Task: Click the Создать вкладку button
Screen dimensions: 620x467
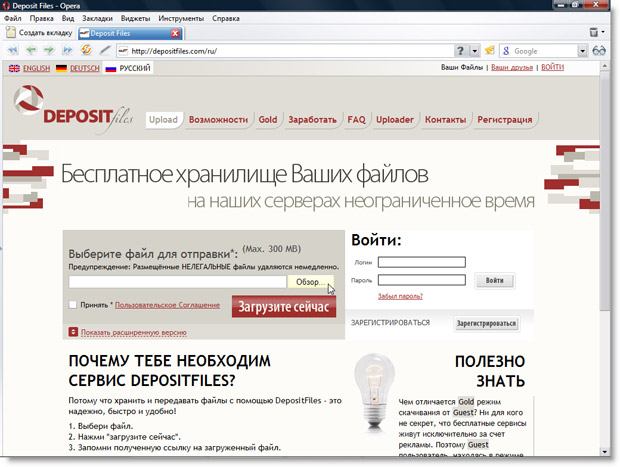Action: pyautogui.click(x=39, y=32)
